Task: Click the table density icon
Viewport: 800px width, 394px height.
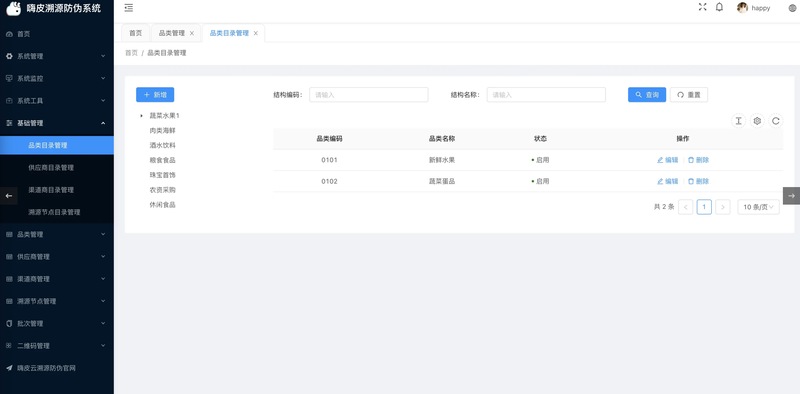Action: (738, 121)
